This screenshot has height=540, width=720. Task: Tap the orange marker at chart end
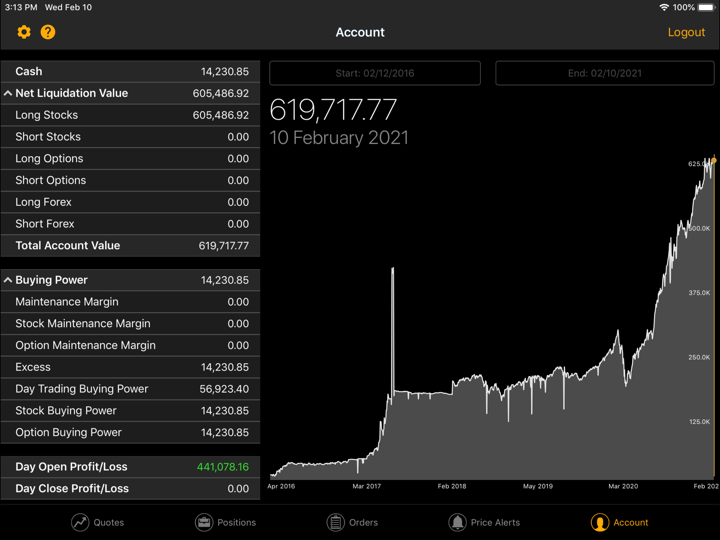tap(713, 160)
